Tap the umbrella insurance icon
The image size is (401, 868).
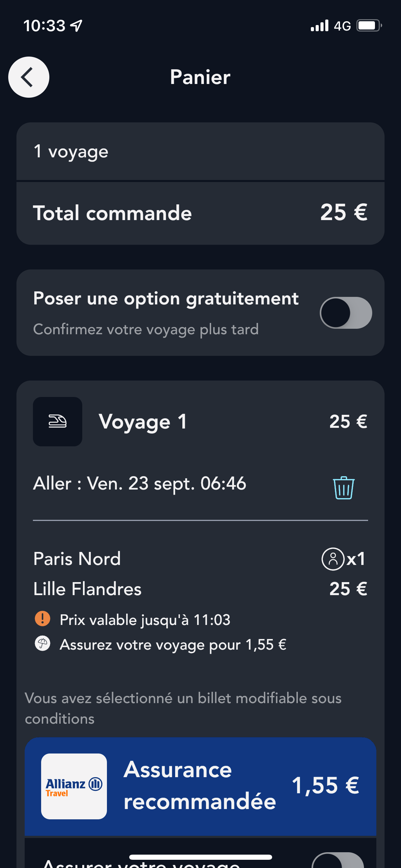pyautogui.click(x=42, y=643)
